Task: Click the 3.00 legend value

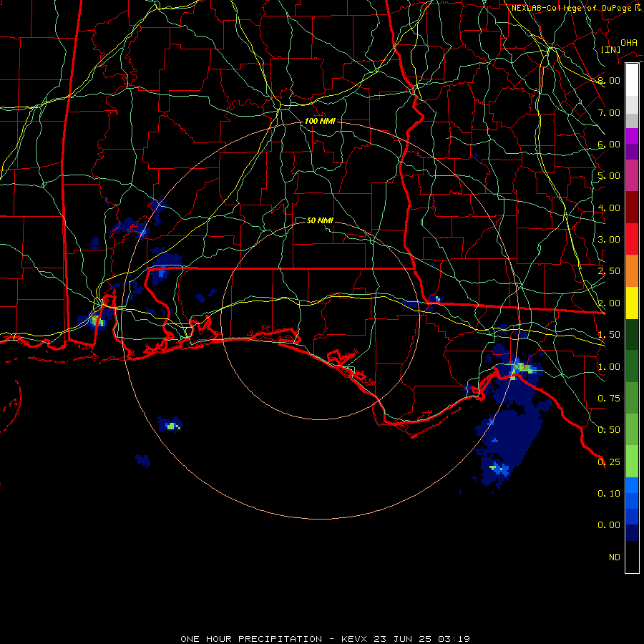Action: point(609,240)
